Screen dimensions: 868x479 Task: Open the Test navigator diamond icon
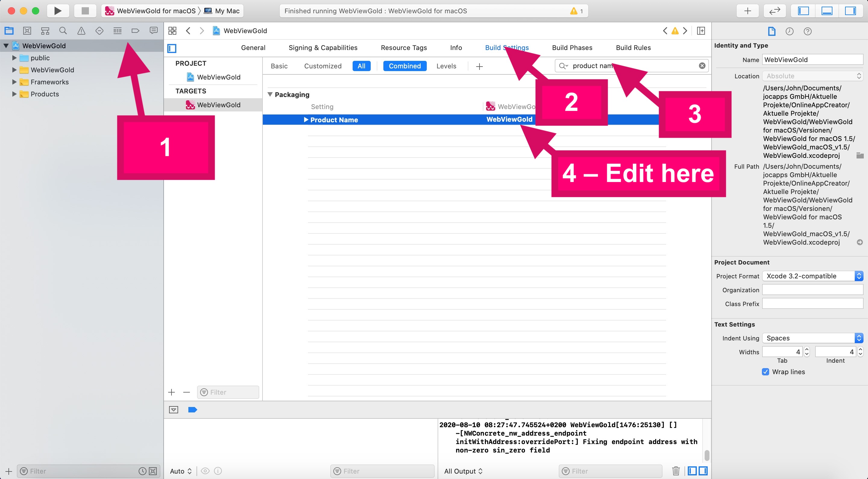99,31
